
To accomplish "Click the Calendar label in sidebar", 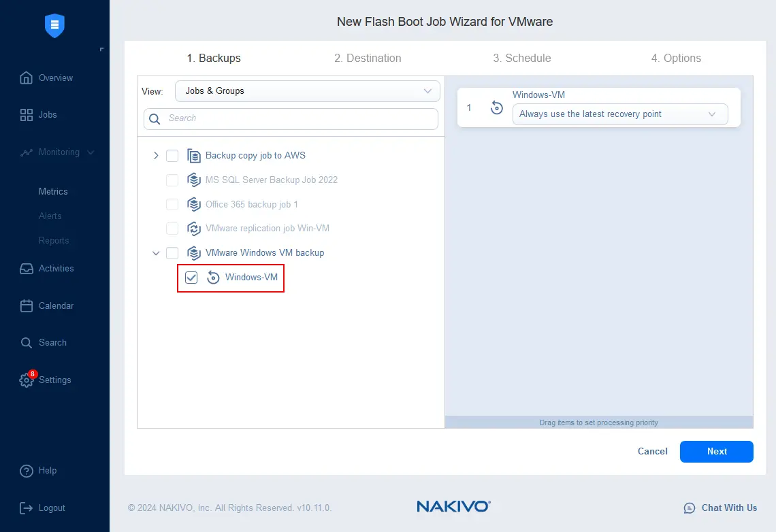I will (56, 305).
